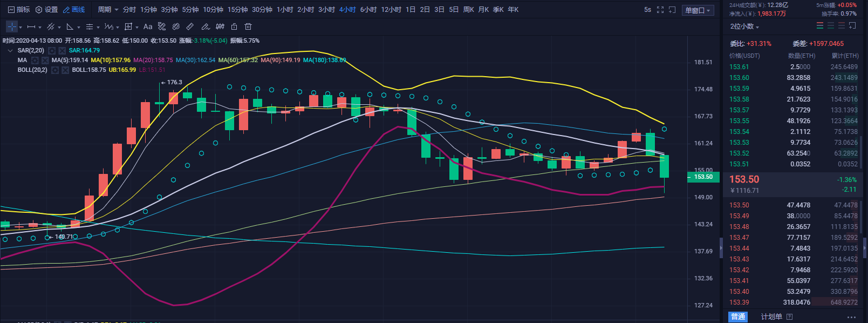Open the 单窗口 window layout dropdown
This screenshot has width=868, height=323.
point(698,10)
